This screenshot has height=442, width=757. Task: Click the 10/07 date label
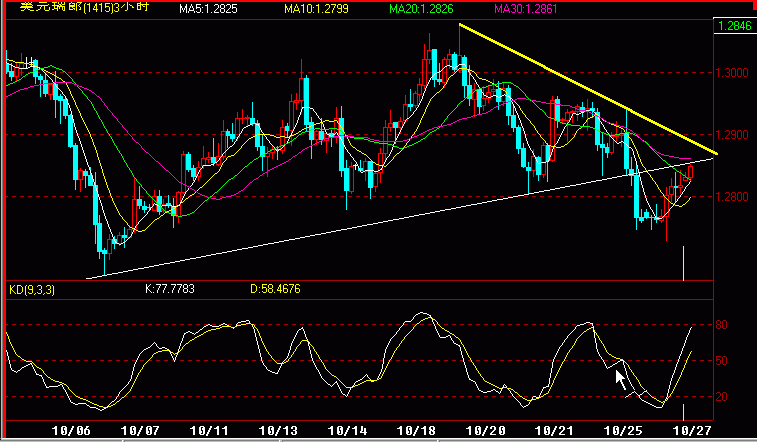[x=140, y=430]
